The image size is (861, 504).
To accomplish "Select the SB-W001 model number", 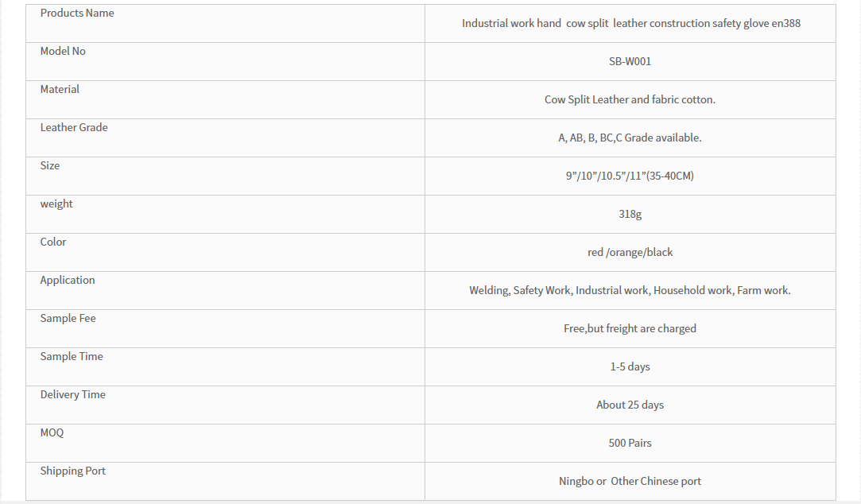I will click(x=630, y=61).
